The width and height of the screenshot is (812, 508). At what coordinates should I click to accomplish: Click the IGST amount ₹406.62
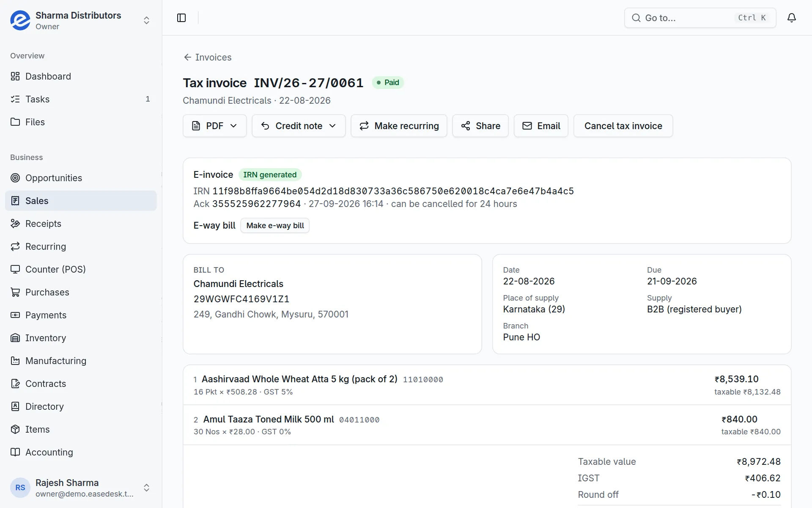pos(763,478)
